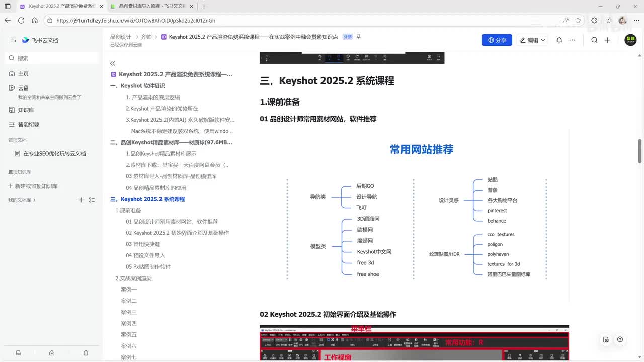The height and width of the screenshot is (362, 644).
Task: Go back in browser history
Action: [x=8, y=21]
